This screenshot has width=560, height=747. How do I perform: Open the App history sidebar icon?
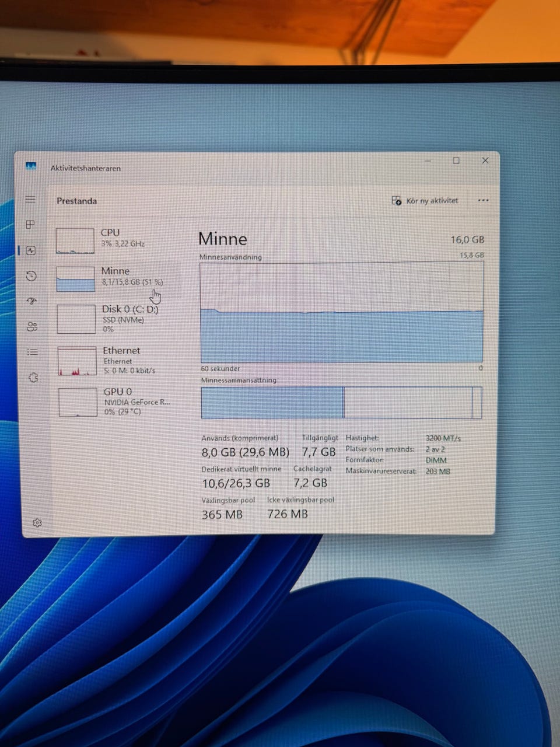(x=32, y=276)
